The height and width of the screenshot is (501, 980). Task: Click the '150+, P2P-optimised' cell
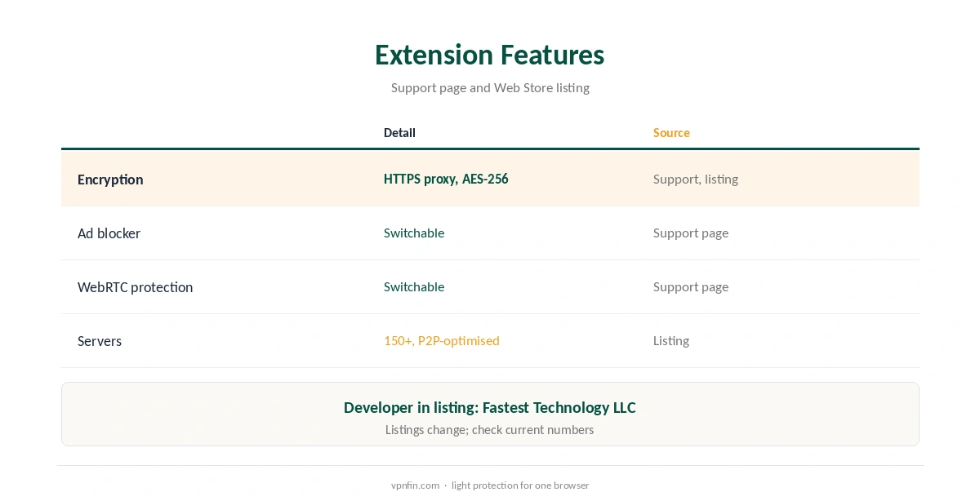click(442, 340)
